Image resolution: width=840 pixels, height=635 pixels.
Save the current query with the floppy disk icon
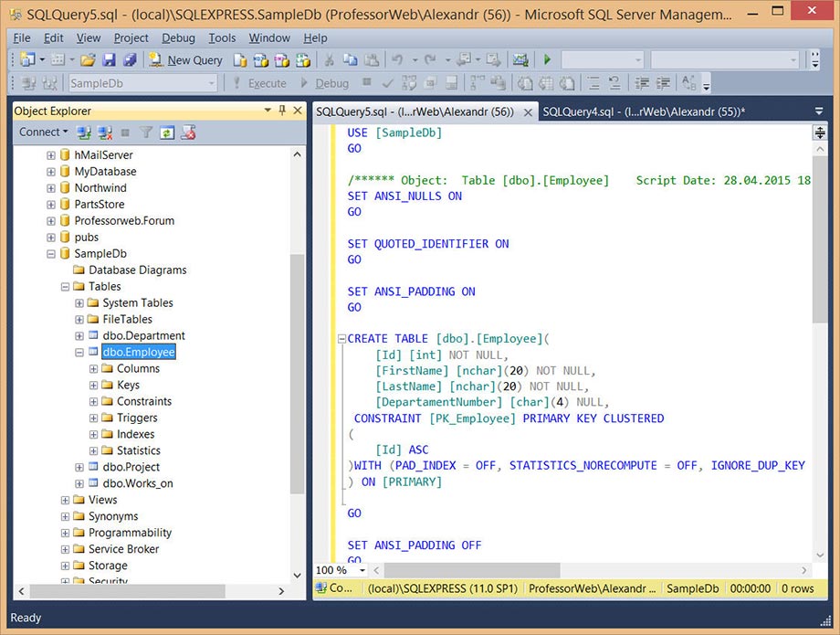(x=109, y=60)
